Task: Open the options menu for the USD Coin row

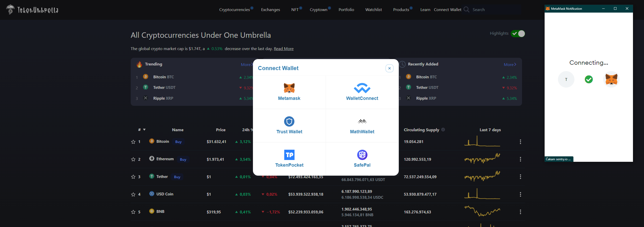Action: (x=520, y=194)
